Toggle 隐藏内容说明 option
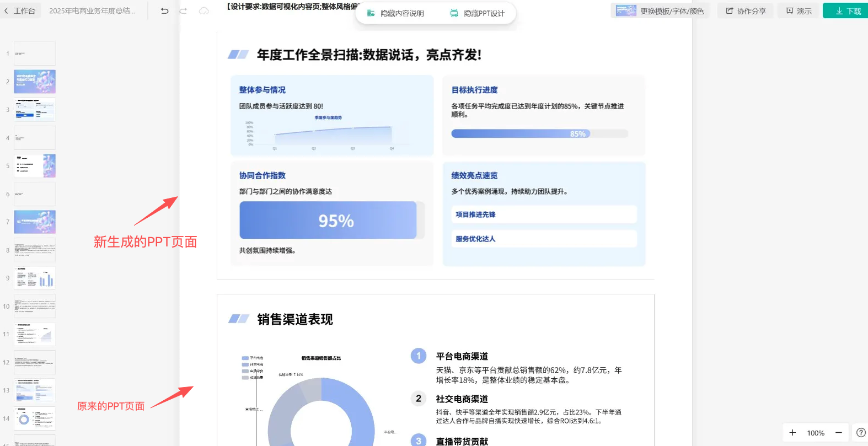868x446 pixels. [x=395, y=13]
